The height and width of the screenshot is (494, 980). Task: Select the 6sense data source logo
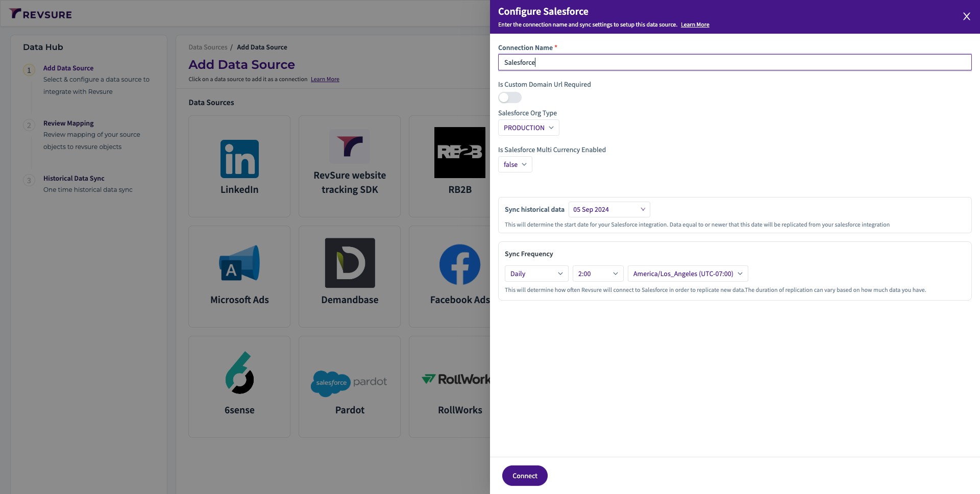click(x=239, y=373)
